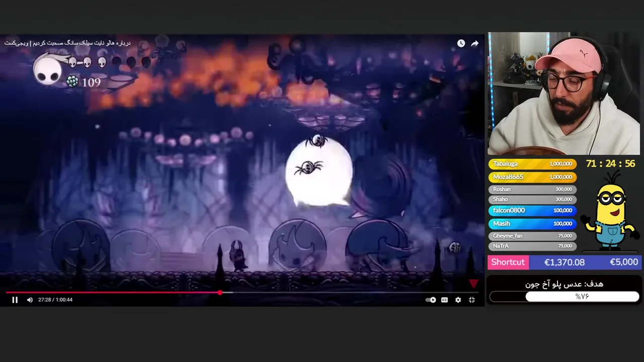The width and height of the screenshot is (644, 362).
Task: Turn on closed captions
Action: [444, 300]
